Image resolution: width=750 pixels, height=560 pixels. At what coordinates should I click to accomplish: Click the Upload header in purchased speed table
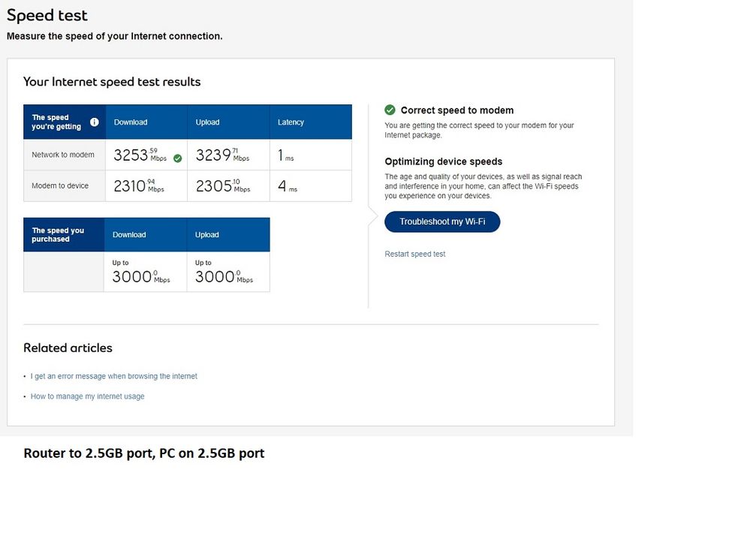point(206,234)
